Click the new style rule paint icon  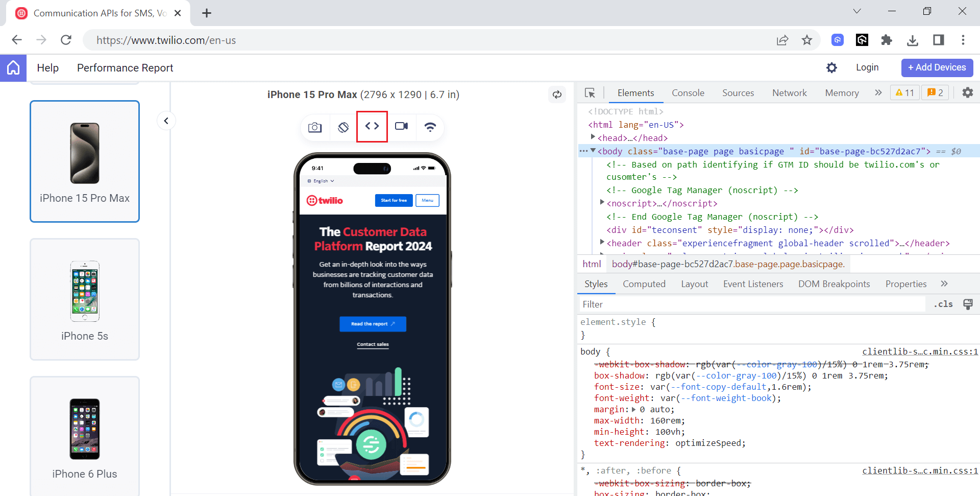[x=968, y=304]
